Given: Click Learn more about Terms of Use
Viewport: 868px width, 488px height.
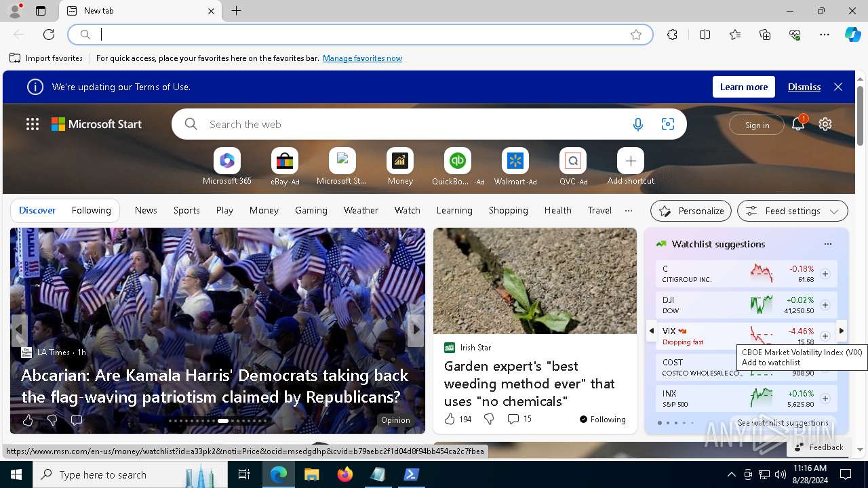Looking at the screenshot, I should pyautogui.click(x=744, y=87).
